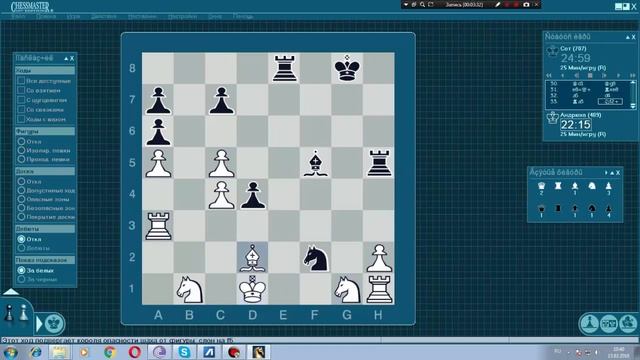Open the 'Игра' menu

click(x=73, y=16)
